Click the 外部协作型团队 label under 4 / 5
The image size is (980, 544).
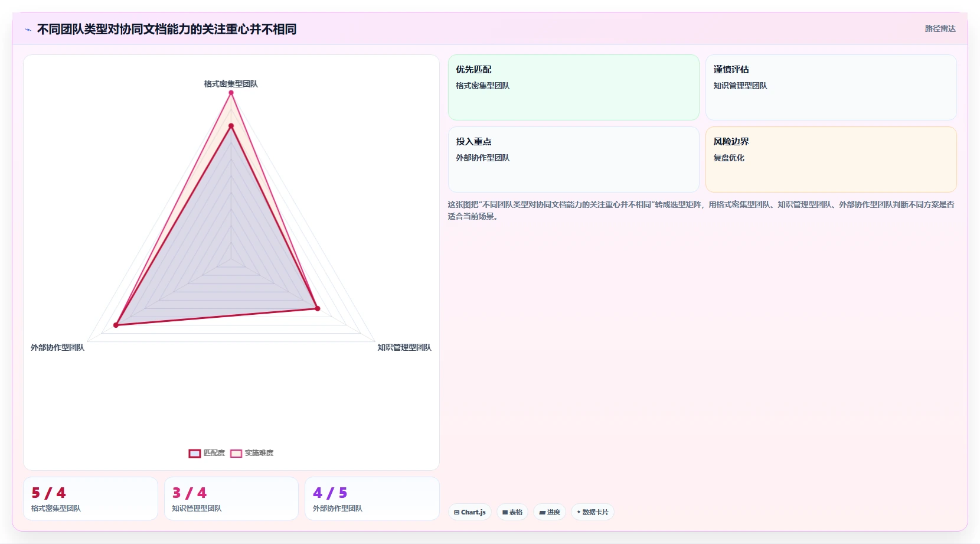[x=338, y=508]
